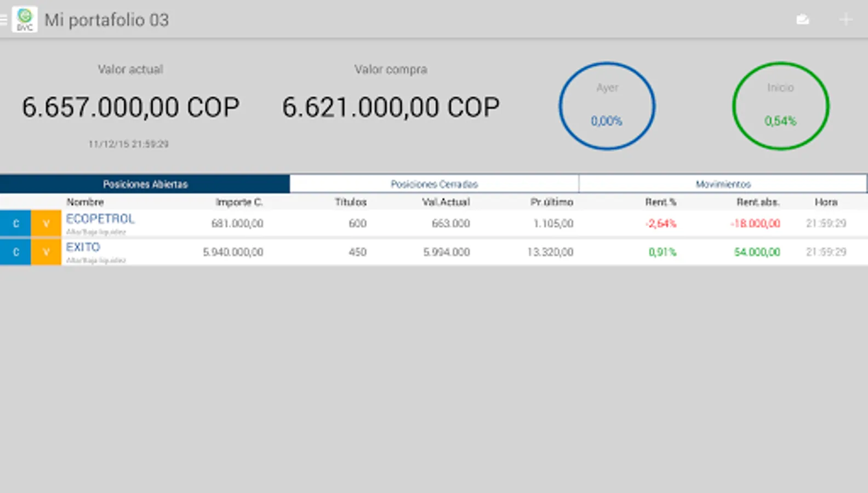Click ECOPETROL absolute return -18.000,00
This screenshot has width=868, height=493.
[x=756, y=223]
